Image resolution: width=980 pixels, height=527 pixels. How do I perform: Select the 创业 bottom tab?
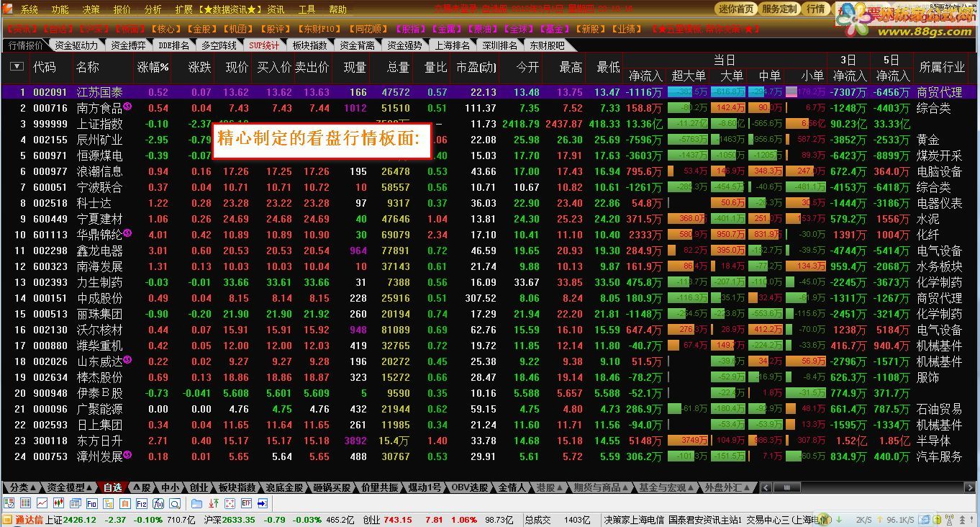tap(199, 487)
